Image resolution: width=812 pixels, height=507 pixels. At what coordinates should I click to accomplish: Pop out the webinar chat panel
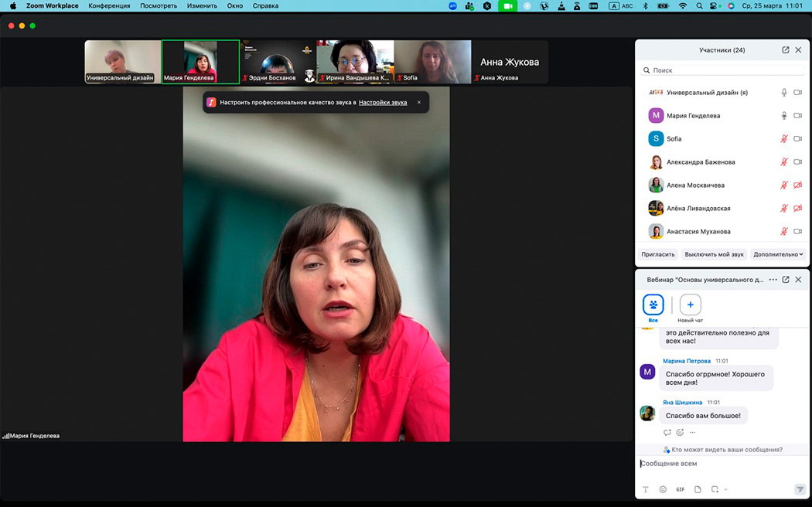[786, 280]
